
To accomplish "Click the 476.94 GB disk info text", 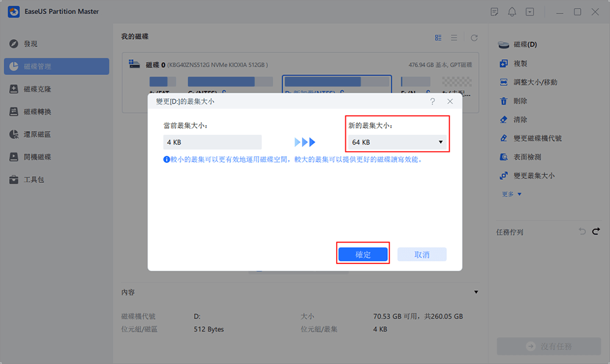I will [x=440, y=65].
